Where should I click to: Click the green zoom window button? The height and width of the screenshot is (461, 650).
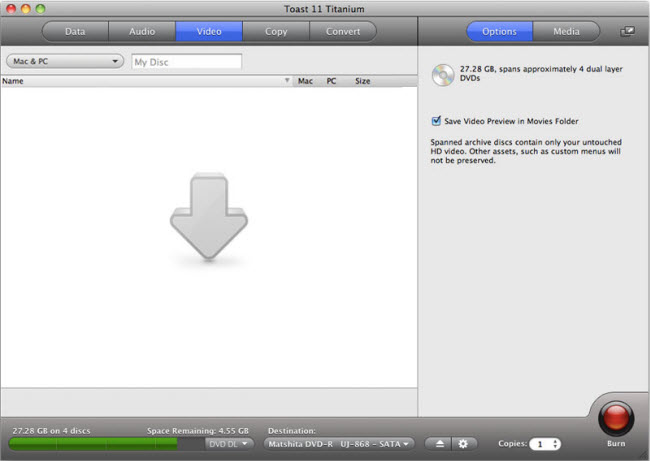point(40,9)
